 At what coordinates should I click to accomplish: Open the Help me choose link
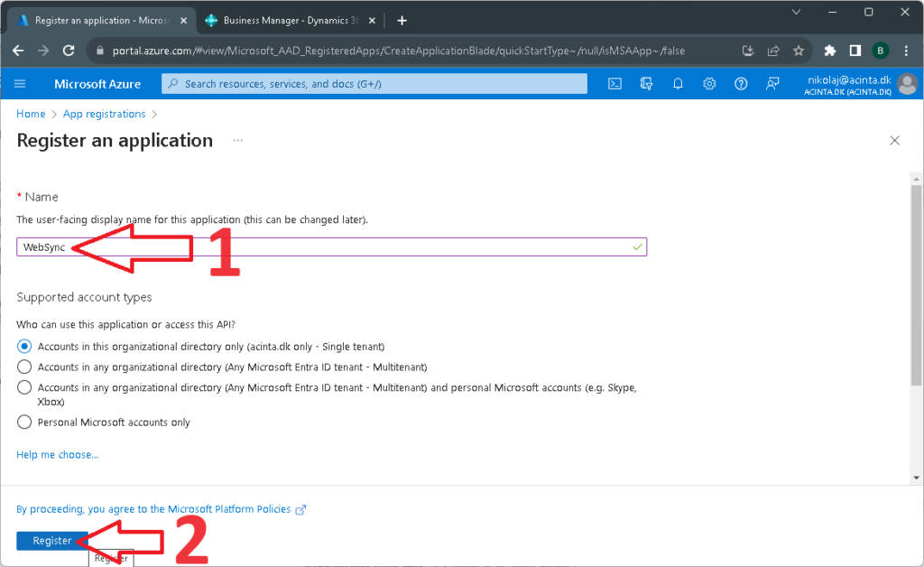click(58, 455)
